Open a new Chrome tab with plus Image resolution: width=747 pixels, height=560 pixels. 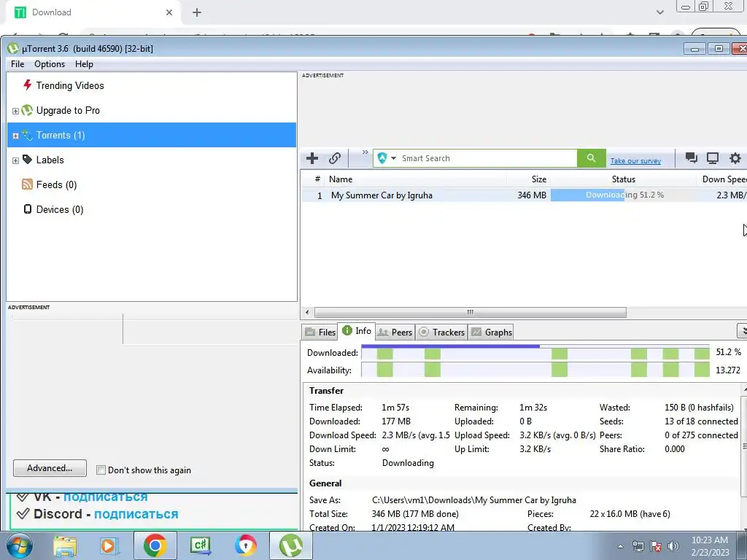[x=197, y=13]
